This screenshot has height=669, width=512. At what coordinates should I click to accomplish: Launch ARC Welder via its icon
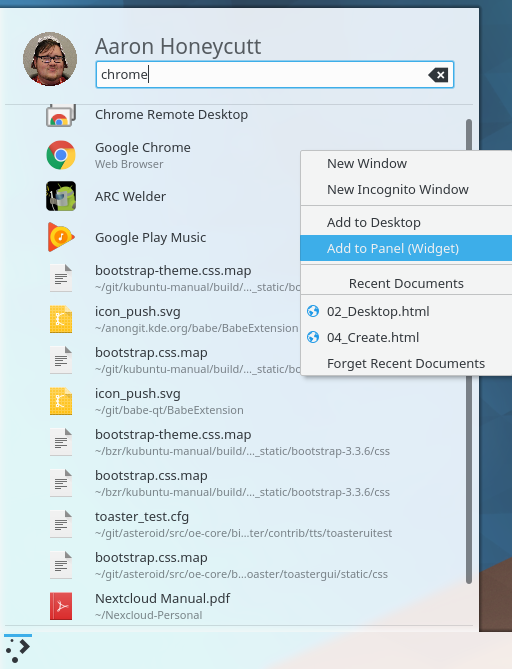(61, 196)
